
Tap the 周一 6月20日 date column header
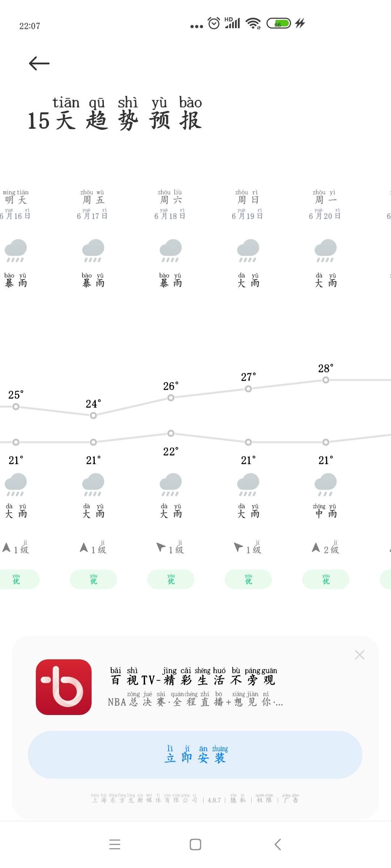(325, 205)
